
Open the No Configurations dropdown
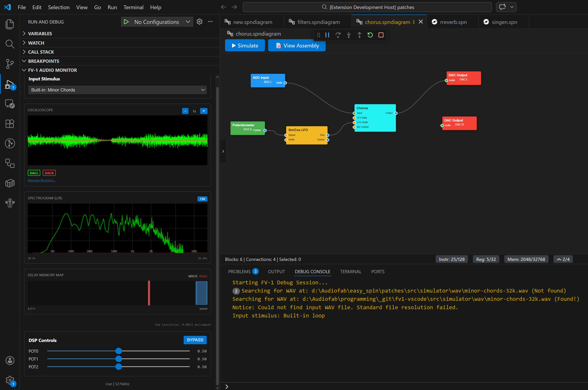(x=162, y=22)
